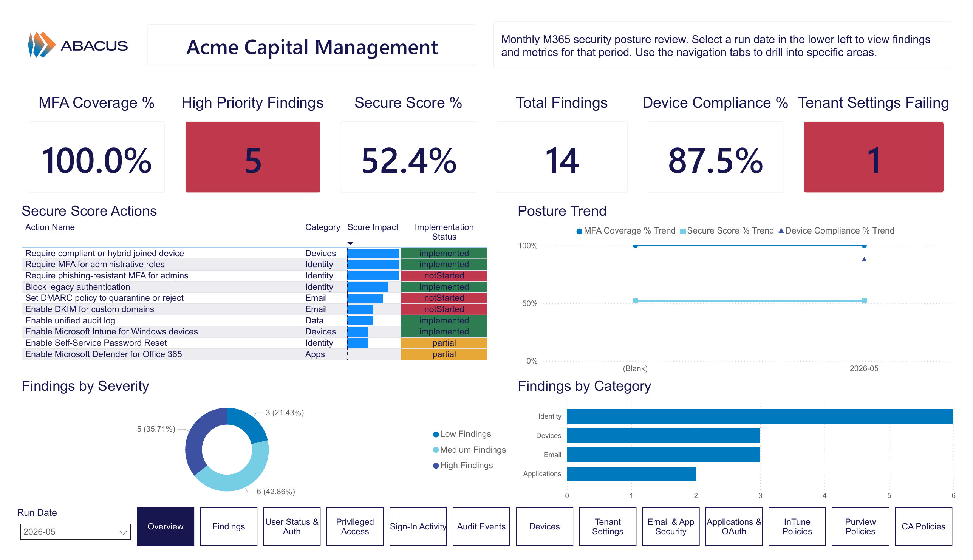Select the Devices bar in Findings by Category
The height and width of the screenshot is (560, 973).
pos(663,435)
